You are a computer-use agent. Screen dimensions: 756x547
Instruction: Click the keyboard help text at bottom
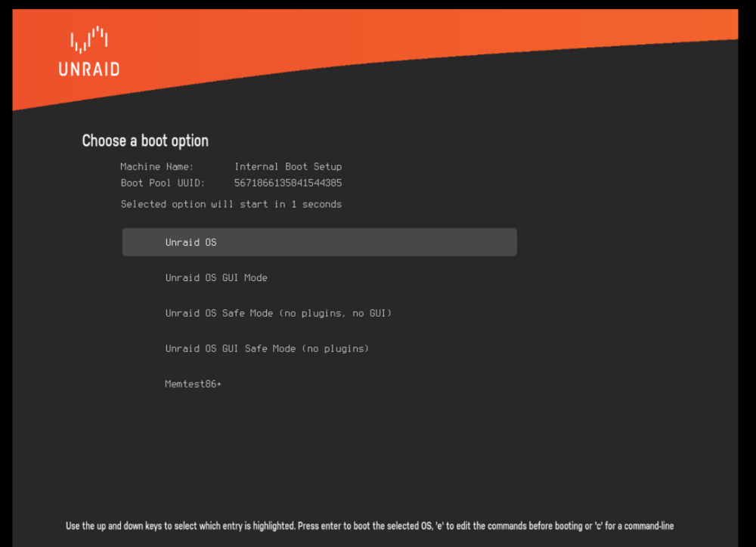(x=370, y=526)
